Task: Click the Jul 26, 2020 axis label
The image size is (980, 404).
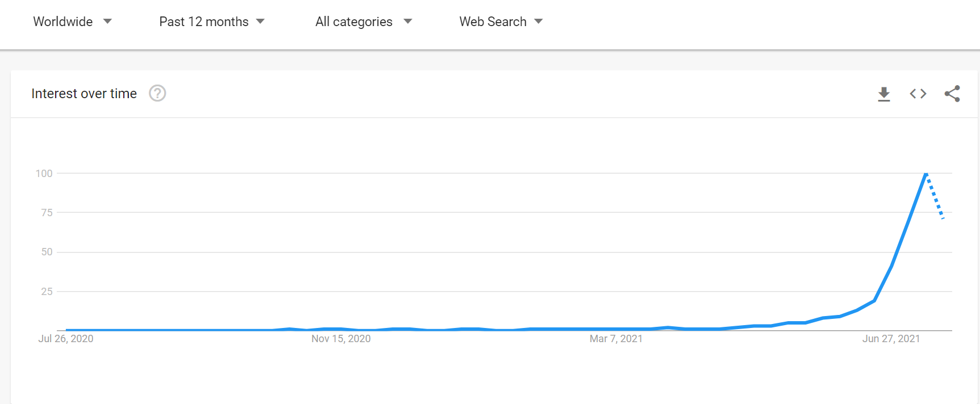Action: 66,339
